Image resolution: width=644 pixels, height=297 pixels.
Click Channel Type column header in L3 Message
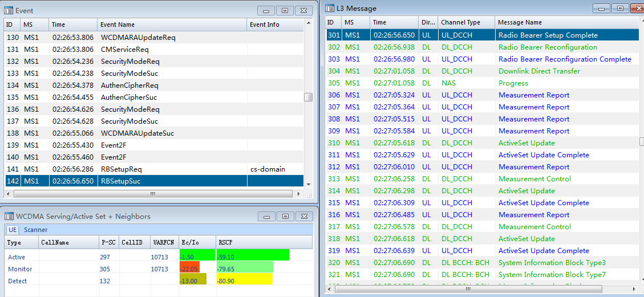click(466, 23)
